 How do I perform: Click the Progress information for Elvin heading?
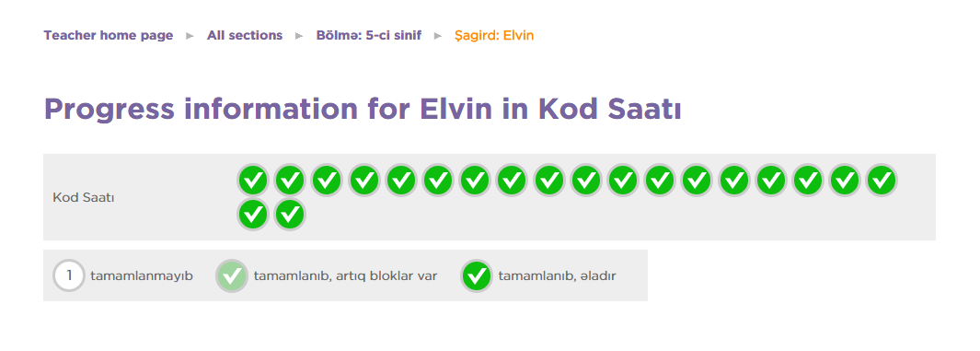[363, 110]
